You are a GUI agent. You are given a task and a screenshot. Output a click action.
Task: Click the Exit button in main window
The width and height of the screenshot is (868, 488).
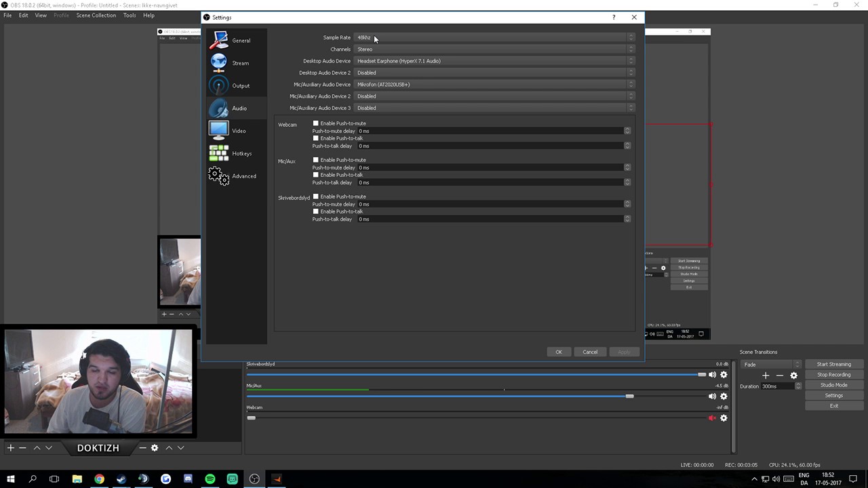[833, 406]
